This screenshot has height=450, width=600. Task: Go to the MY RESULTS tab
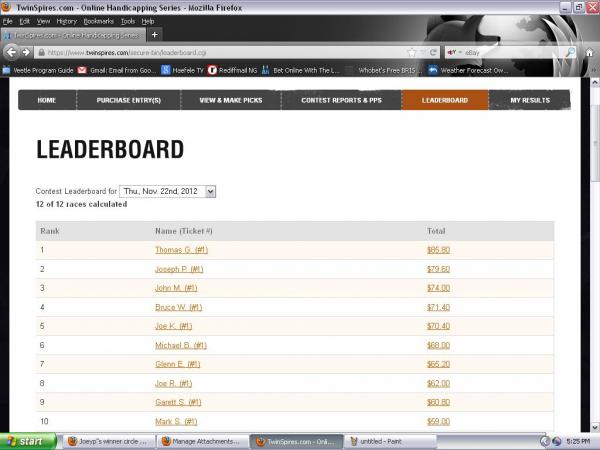(529, 101)
